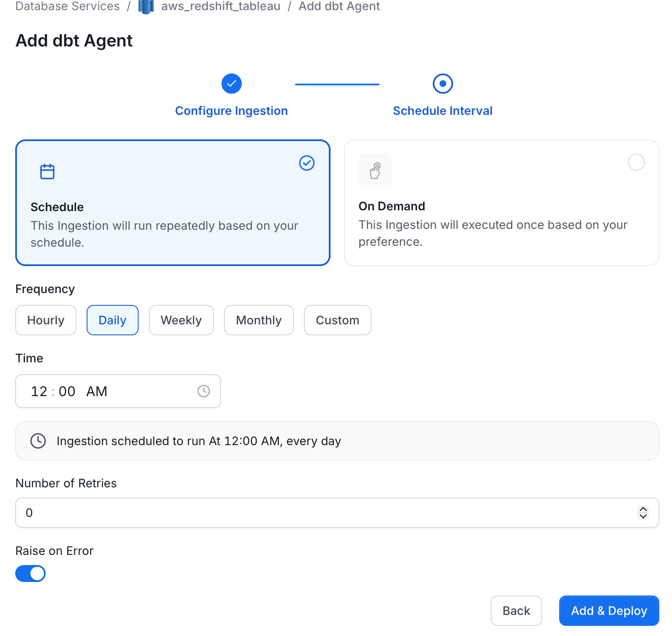Select the Schedule Interval step label

[x=443, y=111]
